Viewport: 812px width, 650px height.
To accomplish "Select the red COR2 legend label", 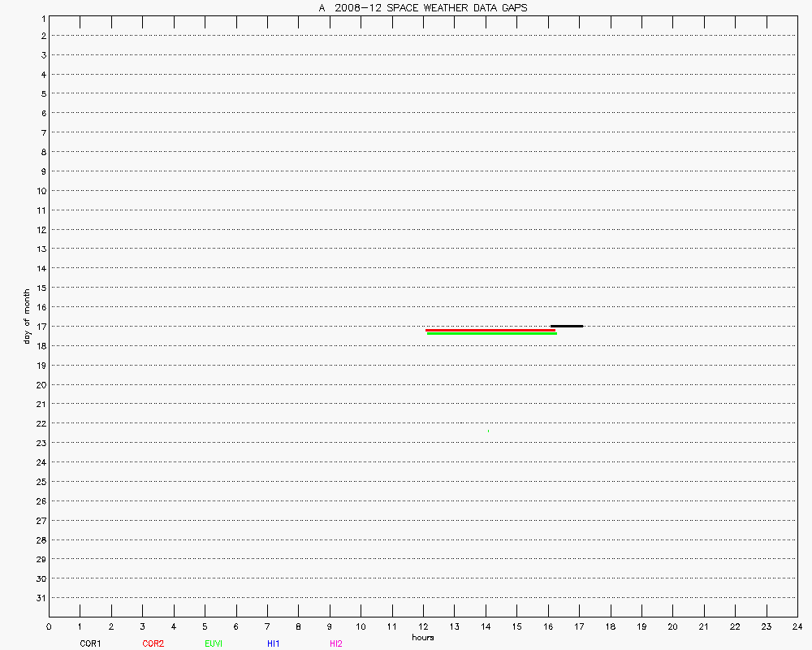I will point(153,643).
